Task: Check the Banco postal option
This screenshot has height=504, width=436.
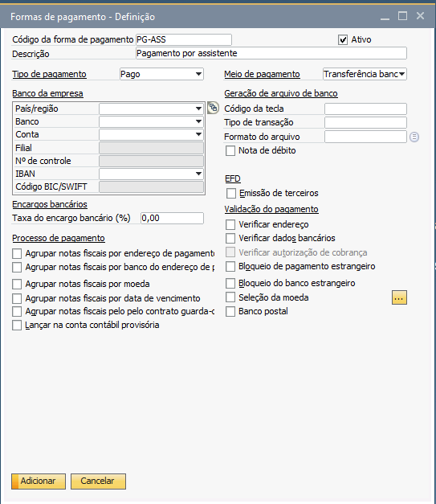Action: tap(230, 311)
